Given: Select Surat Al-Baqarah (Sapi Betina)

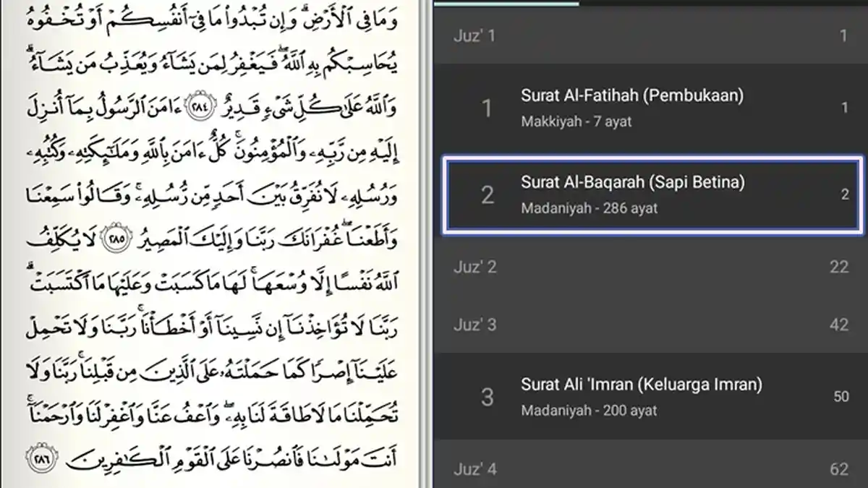Looking at the screenshot, I should click(x=653, y=194).
